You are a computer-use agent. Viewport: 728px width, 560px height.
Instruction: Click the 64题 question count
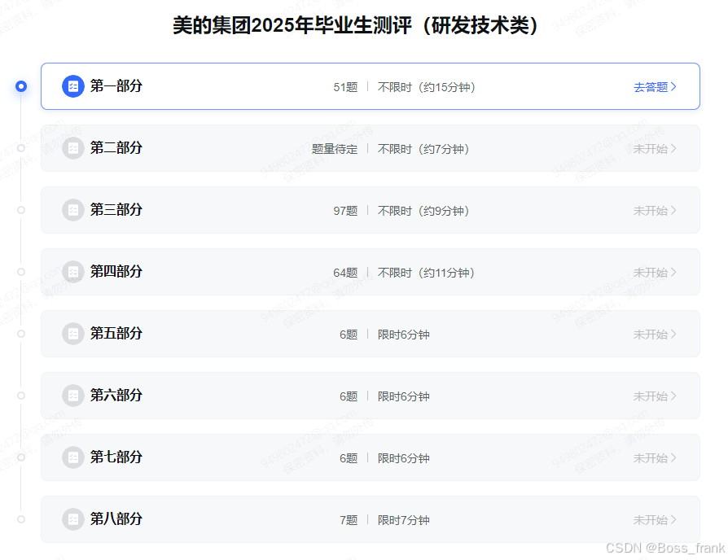point(345,273)
